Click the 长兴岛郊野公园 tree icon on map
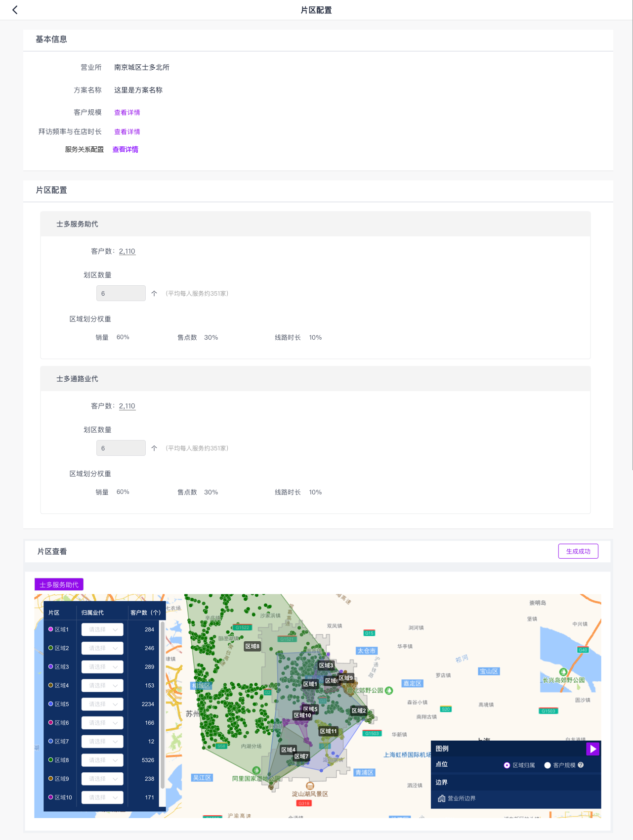Viewport: 633px width, 840px height. (563, 672)
